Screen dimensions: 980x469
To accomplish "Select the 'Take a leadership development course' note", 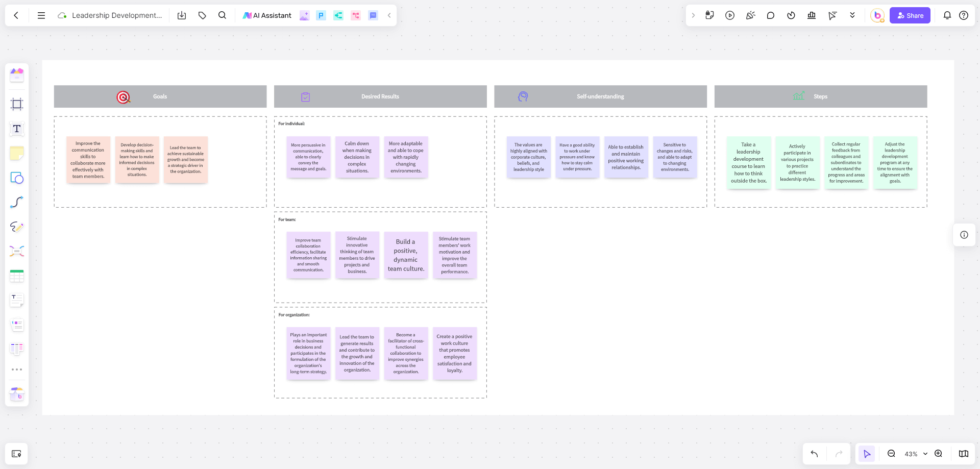I will coord(748,163).
